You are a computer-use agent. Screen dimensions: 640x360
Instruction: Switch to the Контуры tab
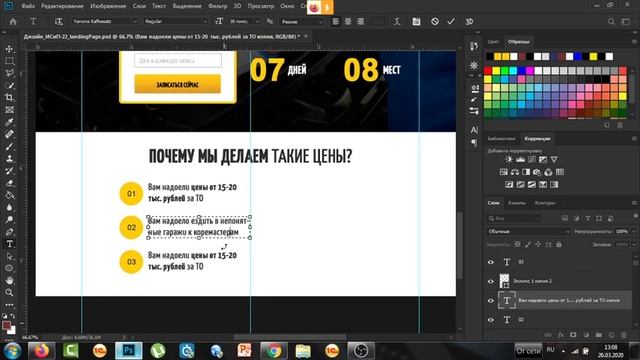pyautogui.click(x=545, y=203)
